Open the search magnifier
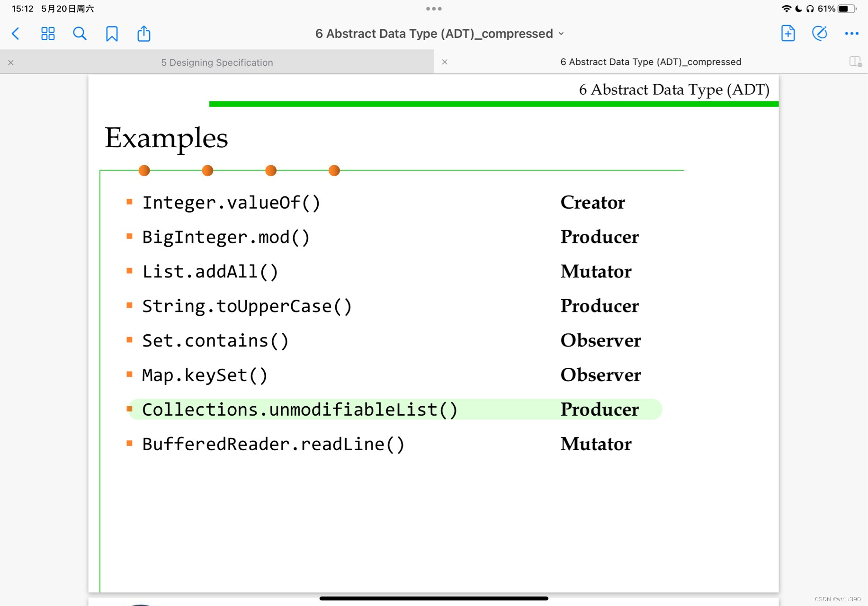 [80, 34]
